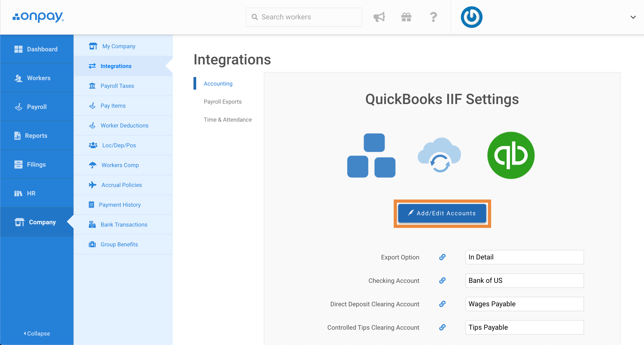This screenshot has height=345, width=644.
Task: Click the Add/Edit Accounts button
Action: point(442,213)
